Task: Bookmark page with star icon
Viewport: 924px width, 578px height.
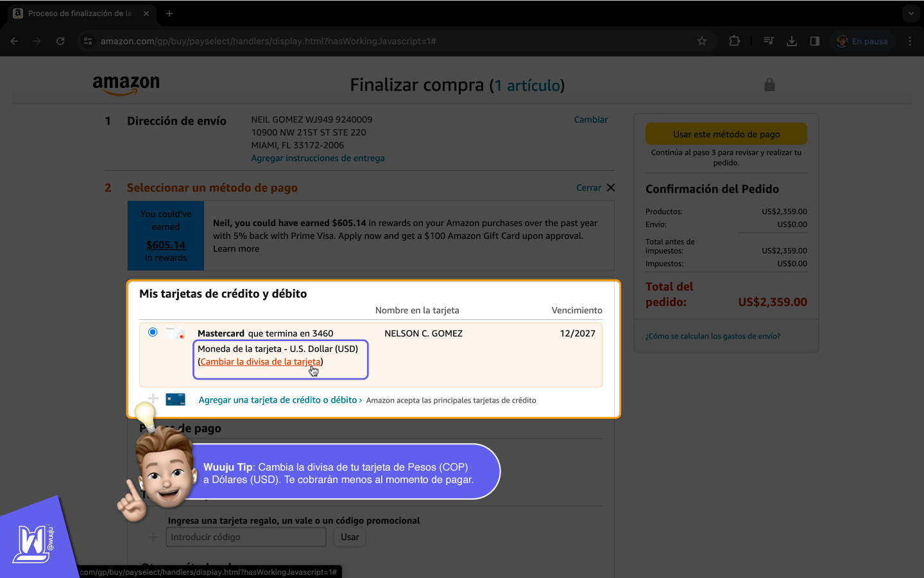Action: click(x=702, y=41)
